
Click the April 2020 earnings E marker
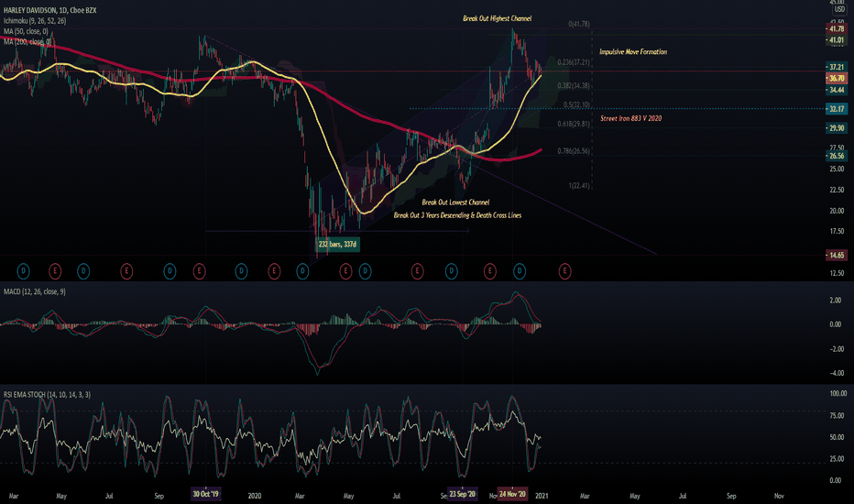pyautogui.click(x=345, y=271)
